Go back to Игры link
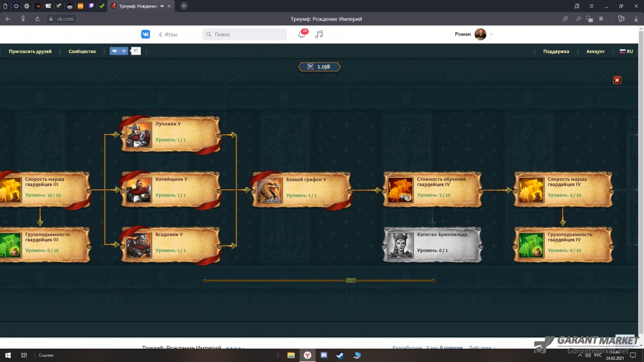The width and height of the screenshot is (644, 362). (168, 34)
